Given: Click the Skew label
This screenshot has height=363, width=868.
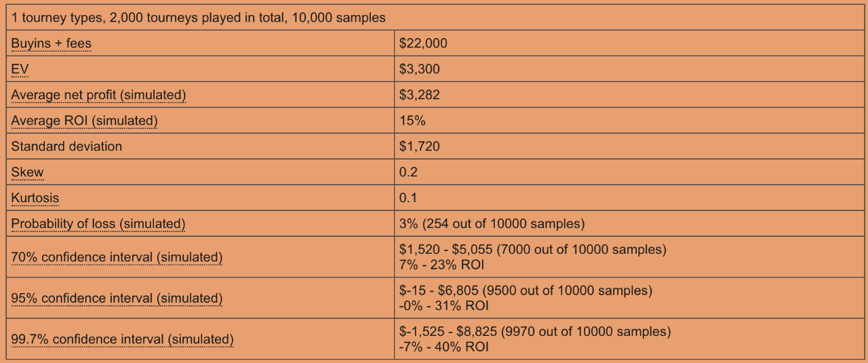Looking at the screenshot, I should 27,172.
